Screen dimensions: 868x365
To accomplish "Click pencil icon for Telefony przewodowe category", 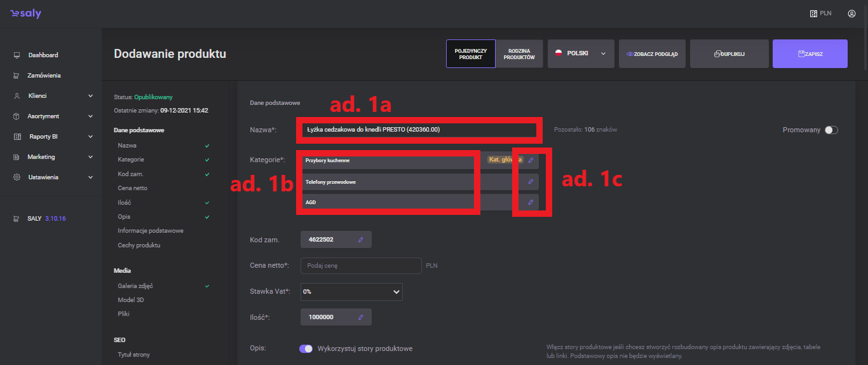I will pyautogui.click(x=531, y=182).
